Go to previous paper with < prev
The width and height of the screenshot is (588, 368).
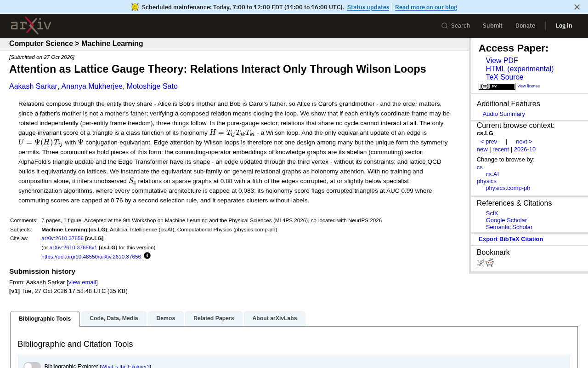tap(489, 142)
